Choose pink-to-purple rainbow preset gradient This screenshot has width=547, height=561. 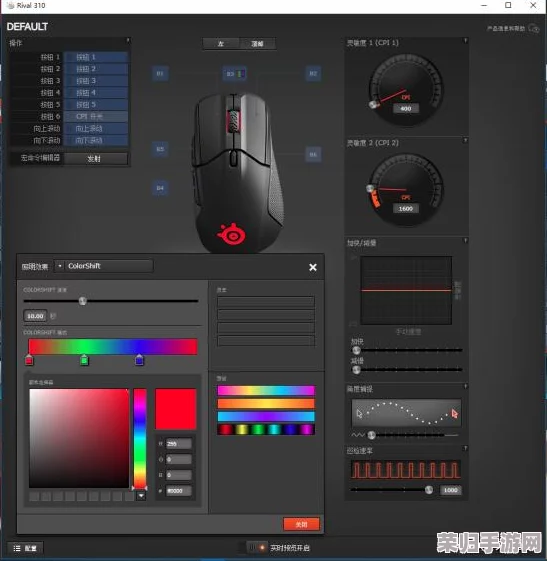point(266,390)
